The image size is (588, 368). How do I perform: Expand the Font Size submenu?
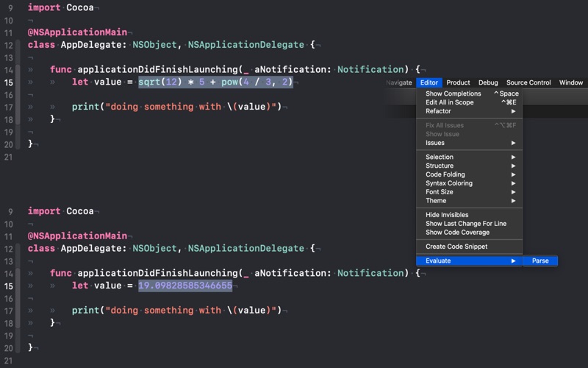tap(469, 192)
